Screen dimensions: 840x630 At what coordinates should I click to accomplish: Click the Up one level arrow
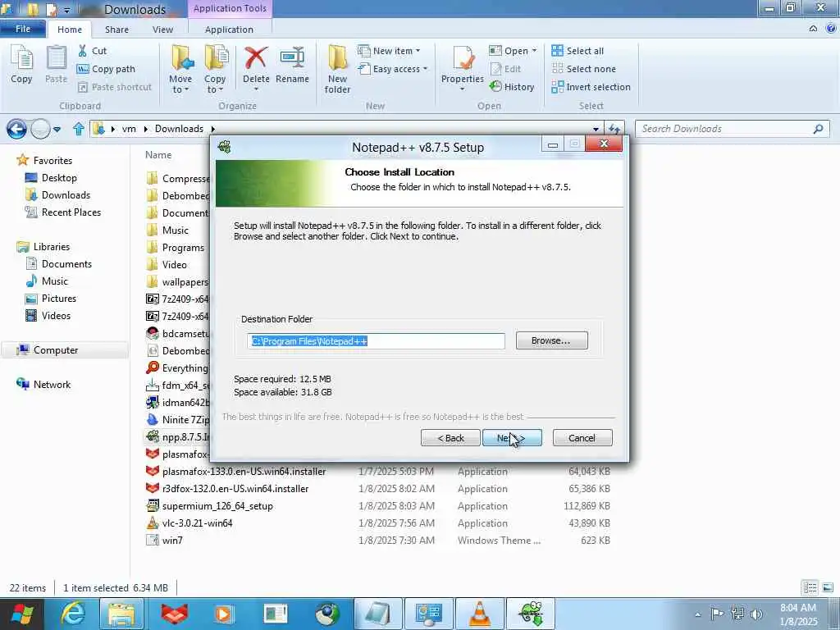[79, 129]
